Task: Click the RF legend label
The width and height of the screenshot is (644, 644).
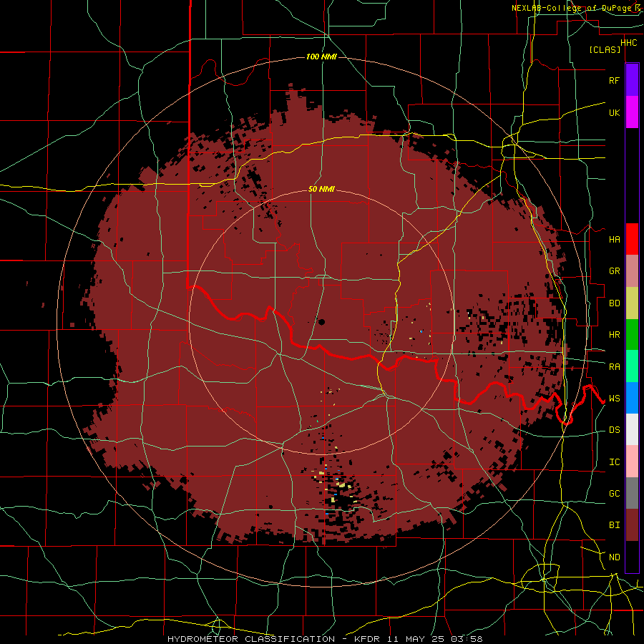Action: pos(614,80)
